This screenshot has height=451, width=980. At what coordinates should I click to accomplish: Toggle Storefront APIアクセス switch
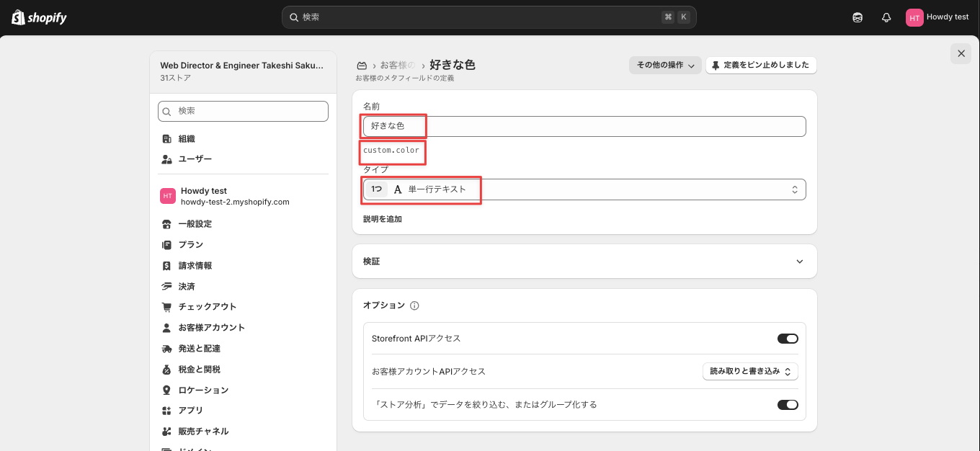coord(788,339)
